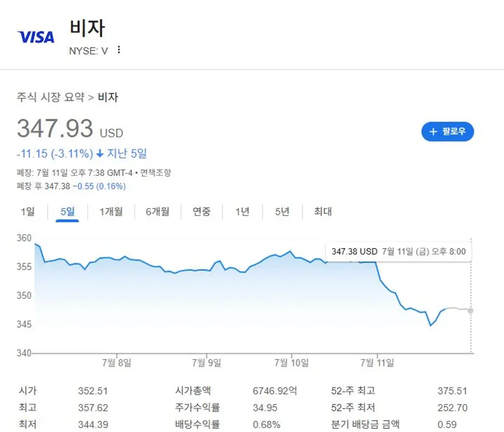Show the 5년 chart range

282,212
